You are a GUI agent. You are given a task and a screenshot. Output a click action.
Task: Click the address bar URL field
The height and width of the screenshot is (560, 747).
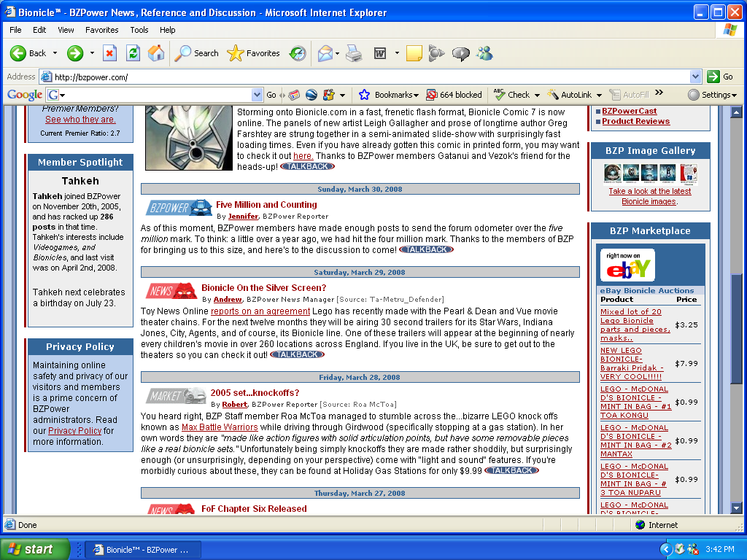click(x=371, y=77)
